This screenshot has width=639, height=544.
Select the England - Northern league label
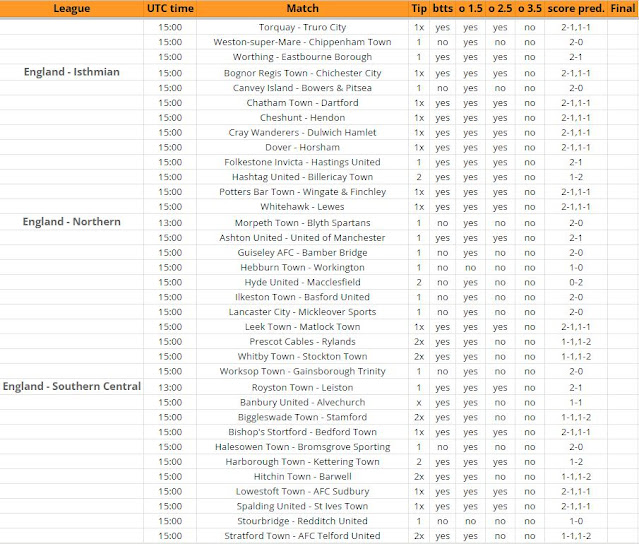[72, 222]
